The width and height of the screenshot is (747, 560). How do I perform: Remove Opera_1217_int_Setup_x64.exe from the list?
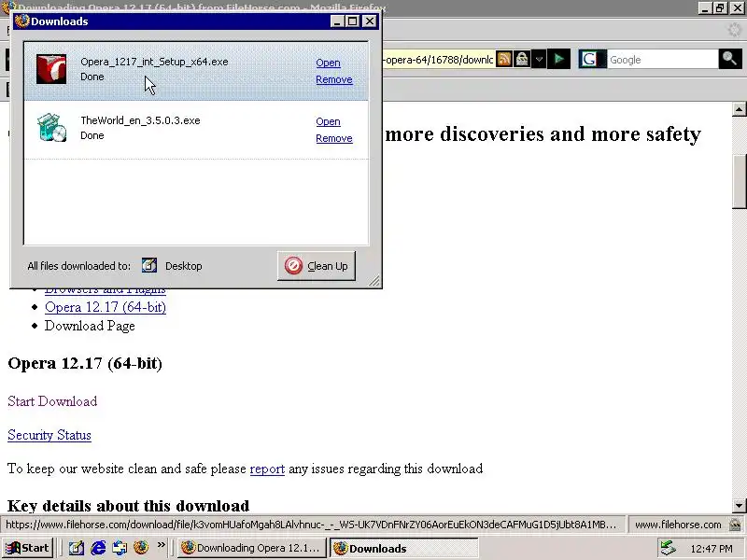point(334,79)
